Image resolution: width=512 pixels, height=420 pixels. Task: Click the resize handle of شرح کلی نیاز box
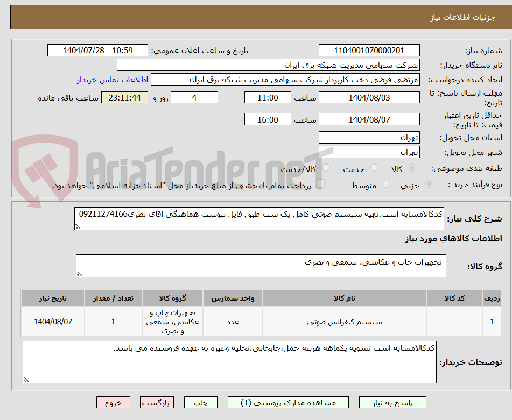click(x=78, y=226)
